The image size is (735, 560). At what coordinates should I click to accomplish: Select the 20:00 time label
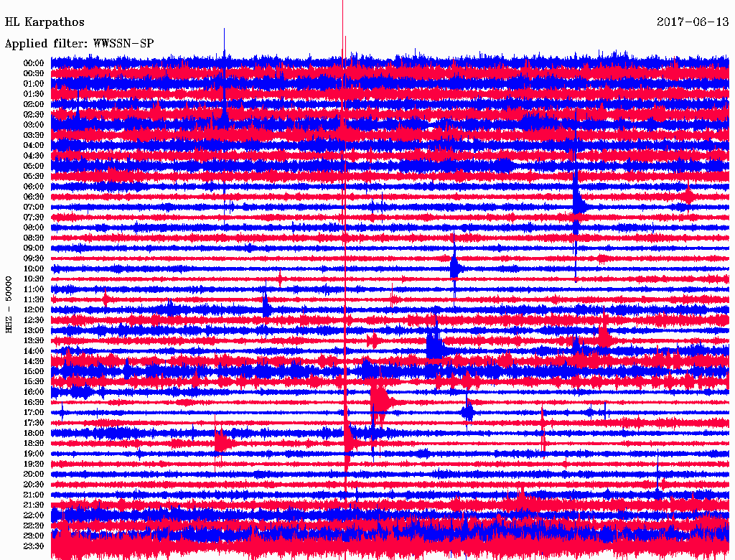(34, 475)
